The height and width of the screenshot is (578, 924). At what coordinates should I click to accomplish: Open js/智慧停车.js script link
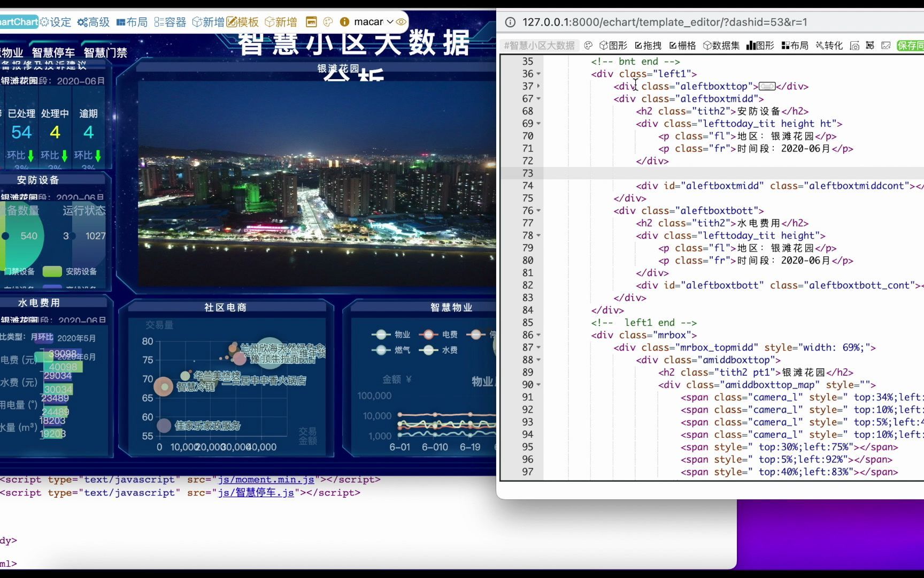pos(256,492)
